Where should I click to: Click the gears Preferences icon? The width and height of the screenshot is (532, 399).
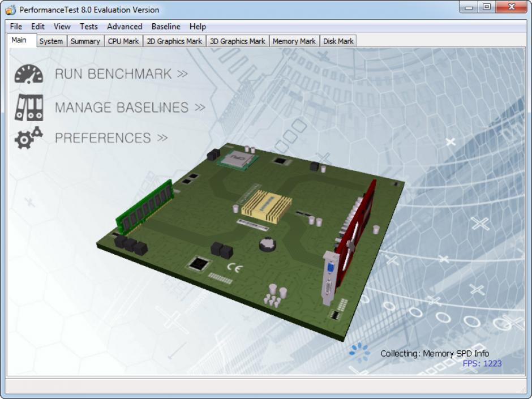coord(28,138)
